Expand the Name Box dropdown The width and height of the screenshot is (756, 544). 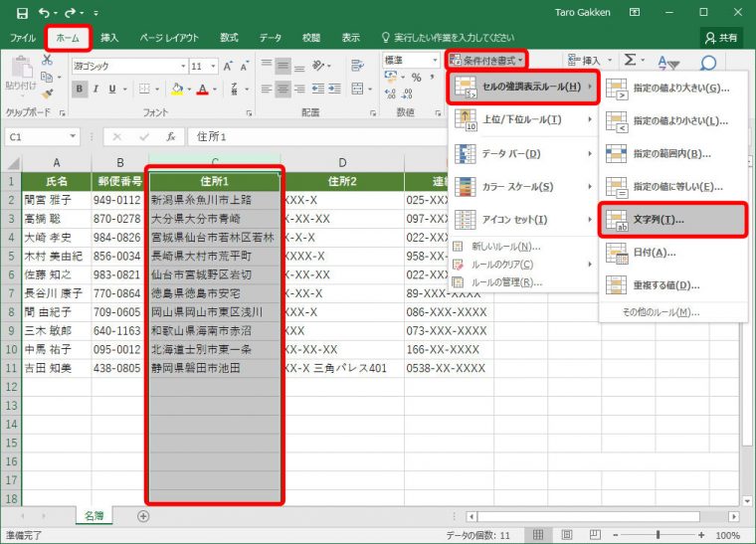tap(73, 136)
